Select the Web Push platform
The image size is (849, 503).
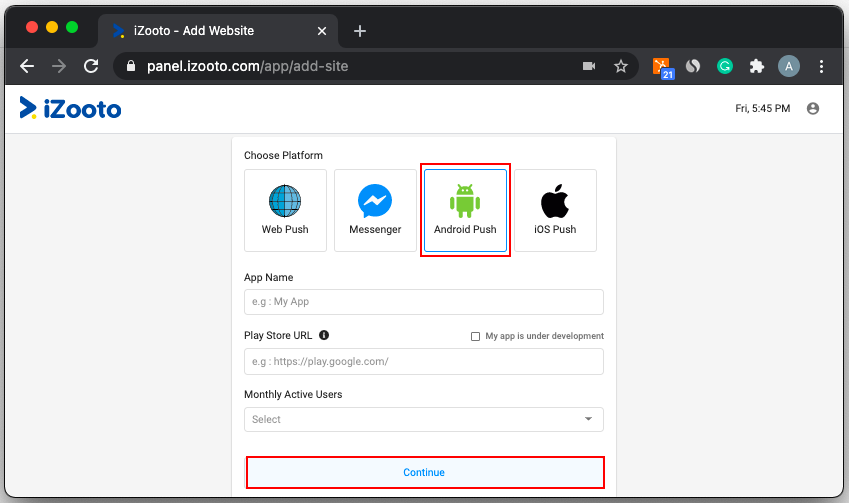click(285, 210)
